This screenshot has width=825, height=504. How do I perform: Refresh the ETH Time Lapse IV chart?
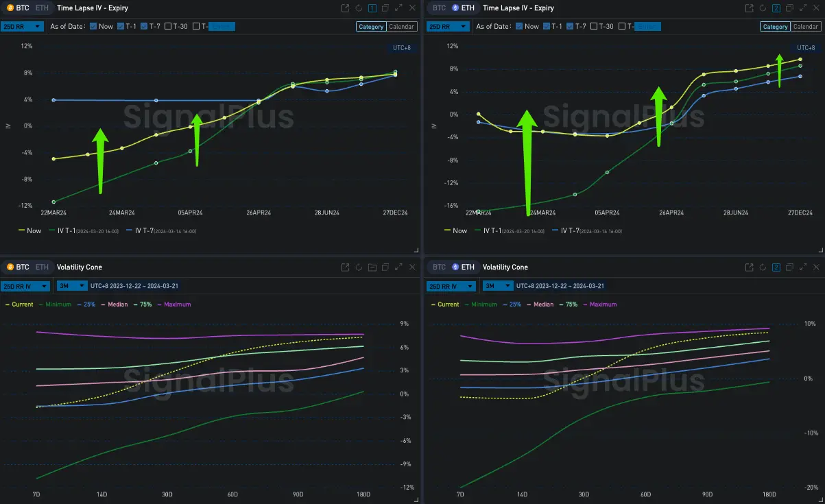[x=763, y=8]
